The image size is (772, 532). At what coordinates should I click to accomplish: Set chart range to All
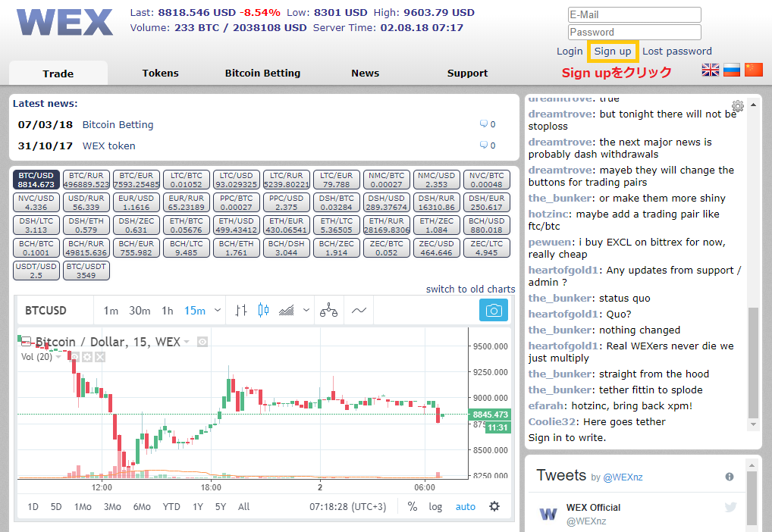243,506
